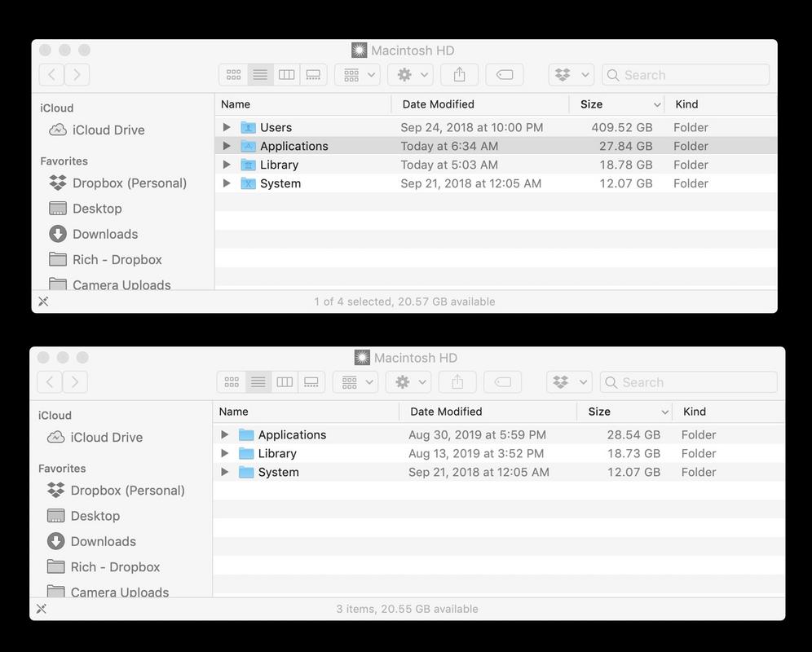This screenshot has height=652, width=812.
Task: Open iCloud Drive in bottom window sidebar
Action: coord(95,437)
